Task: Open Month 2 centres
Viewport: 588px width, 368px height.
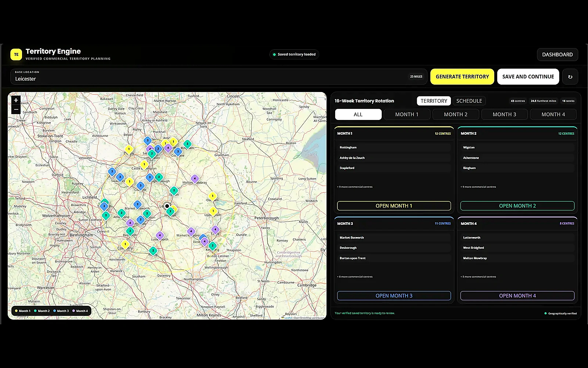Action: point(517,206)
